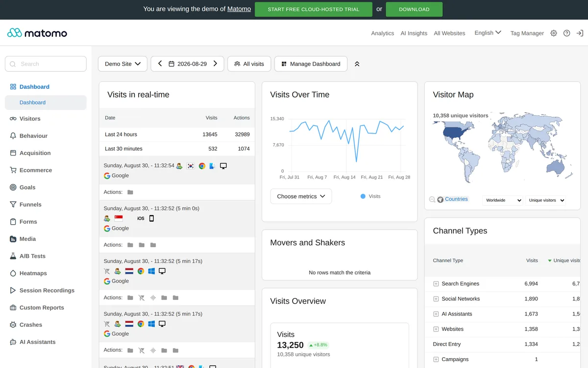Screen dimensions: 588x368
Task: Click the Last 30 minutes row
Action: [177, 149]
